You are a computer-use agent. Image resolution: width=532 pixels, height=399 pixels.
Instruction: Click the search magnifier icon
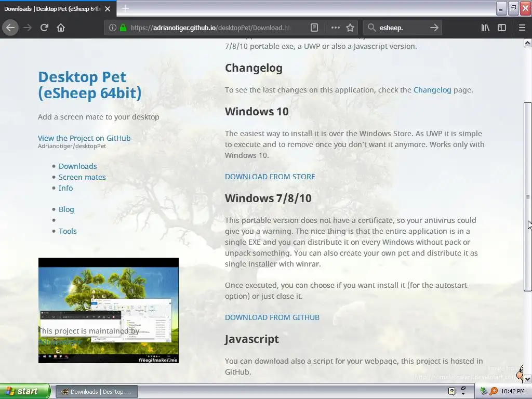click(x=372, y=28)
